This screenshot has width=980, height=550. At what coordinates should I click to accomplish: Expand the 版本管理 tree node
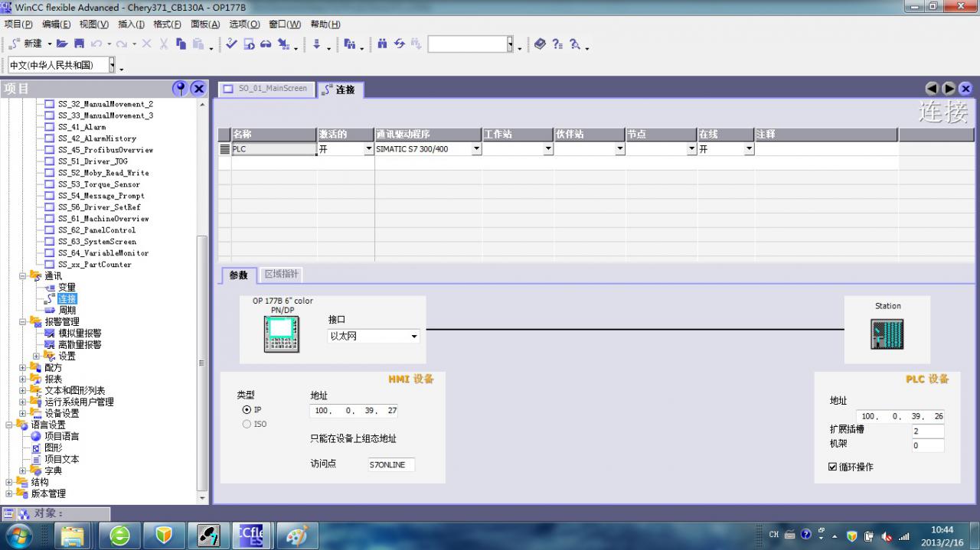pos(9,493)
